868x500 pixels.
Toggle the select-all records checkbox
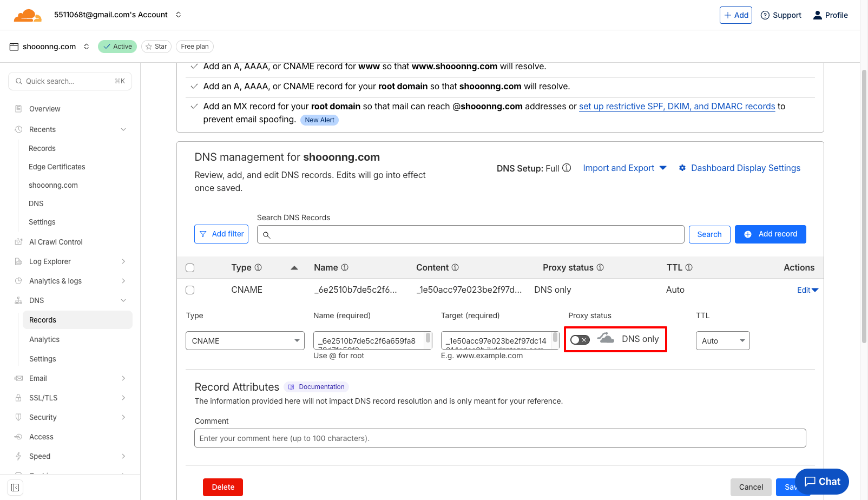coord(190,268)
